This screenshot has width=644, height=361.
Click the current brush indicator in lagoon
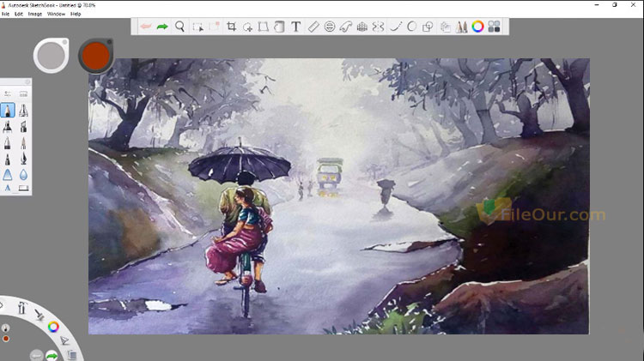pos(5,328)
